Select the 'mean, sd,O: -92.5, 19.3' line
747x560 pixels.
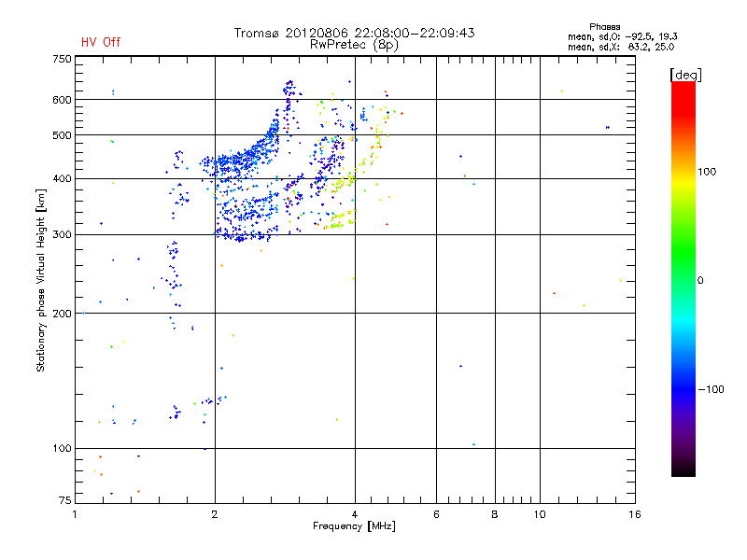click(622, 36)
